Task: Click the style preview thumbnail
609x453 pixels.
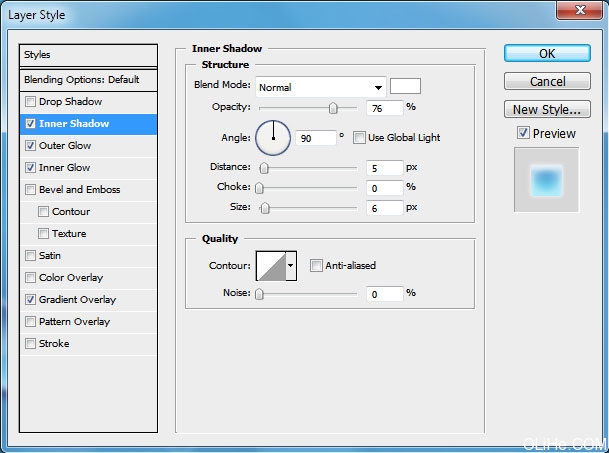Action: coord(546,180)
